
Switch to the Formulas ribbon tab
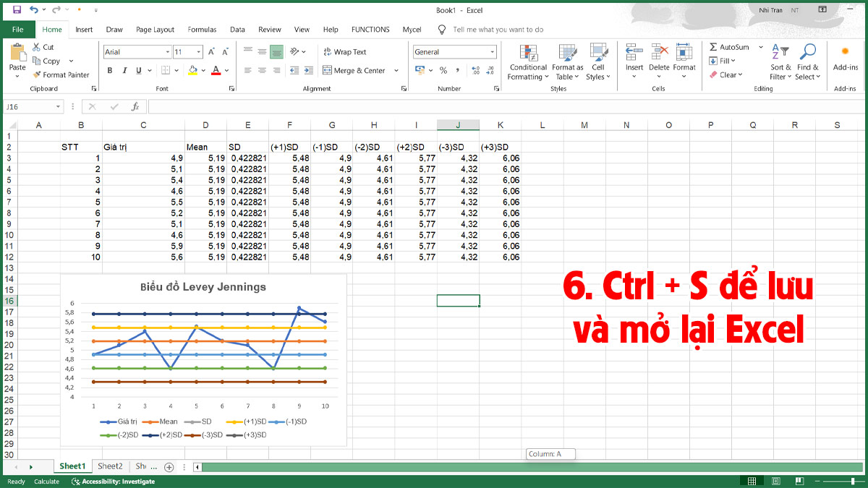click(x=201, y=30)
